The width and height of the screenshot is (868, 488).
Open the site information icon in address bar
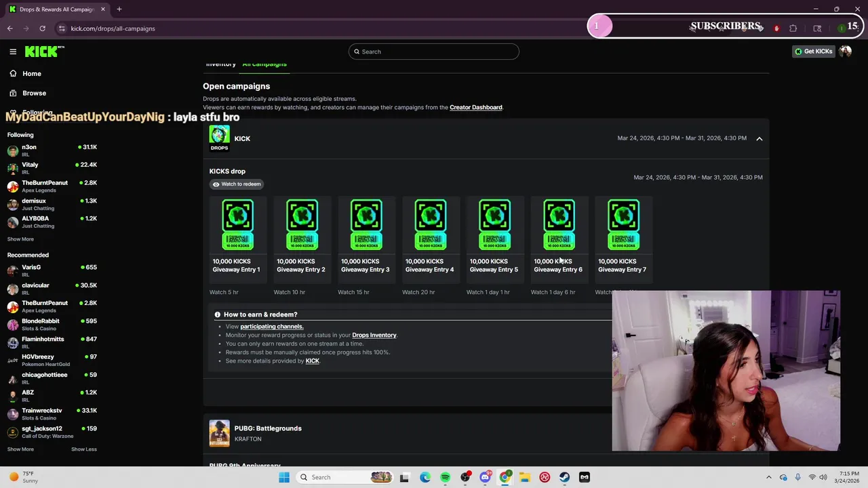point(62,28)
